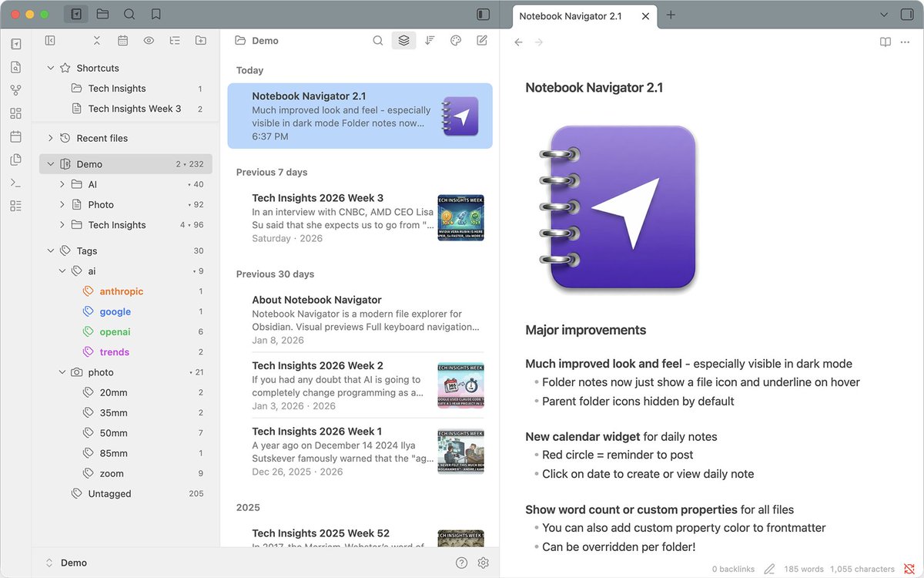This screenshot has width=924, height=578.
Task: Show calendar widget in navigation toolbar
Action: [122, 41]
